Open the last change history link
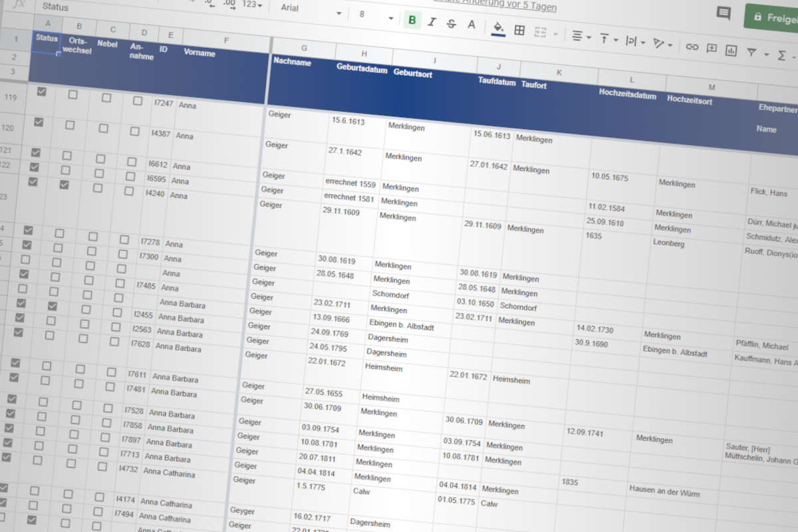The width and height of the screenshot is (798, 532). (505, 5)
